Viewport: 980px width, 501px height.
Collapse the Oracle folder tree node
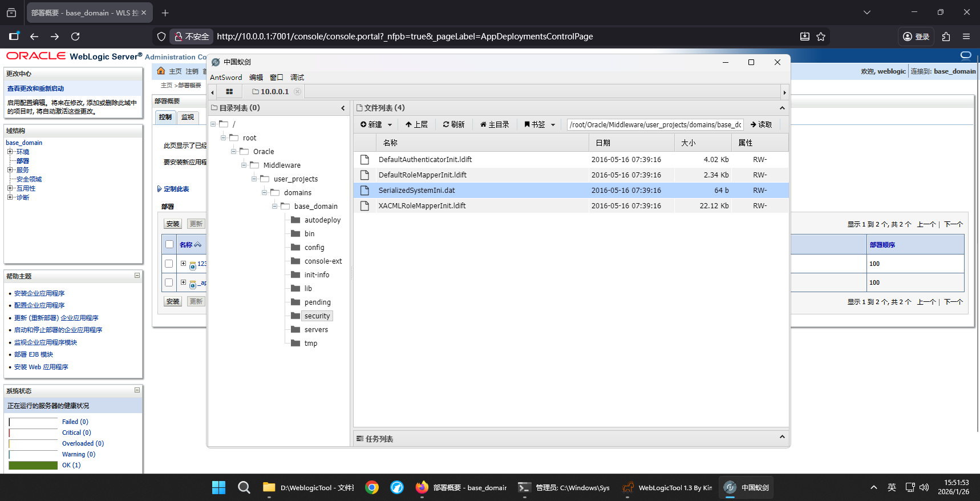[x=234, y=151]
